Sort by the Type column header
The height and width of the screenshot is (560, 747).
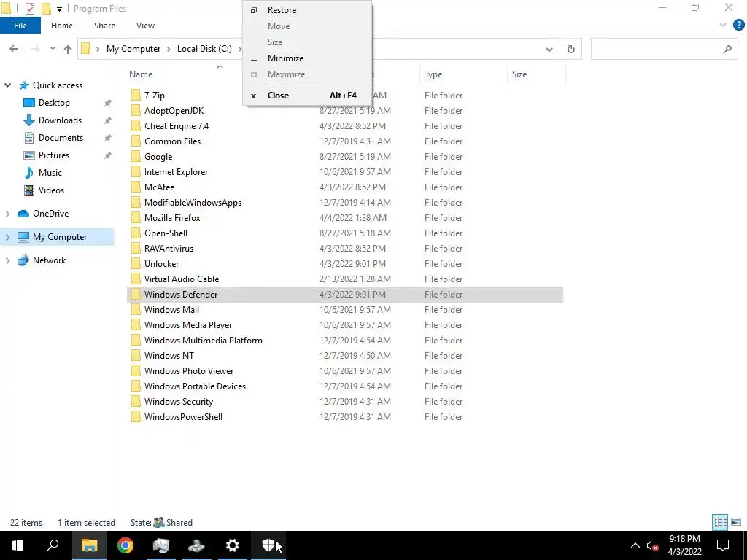[433, 74]
